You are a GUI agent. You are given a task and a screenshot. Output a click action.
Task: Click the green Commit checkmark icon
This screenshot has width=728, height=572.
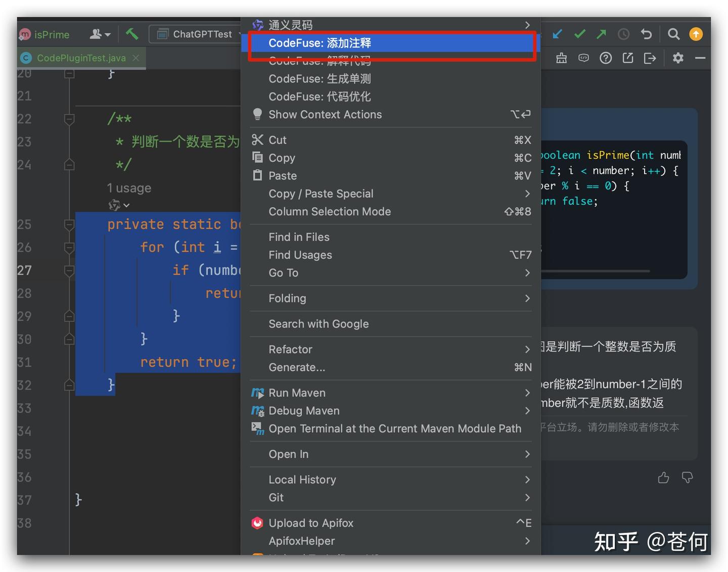[580, 34]
